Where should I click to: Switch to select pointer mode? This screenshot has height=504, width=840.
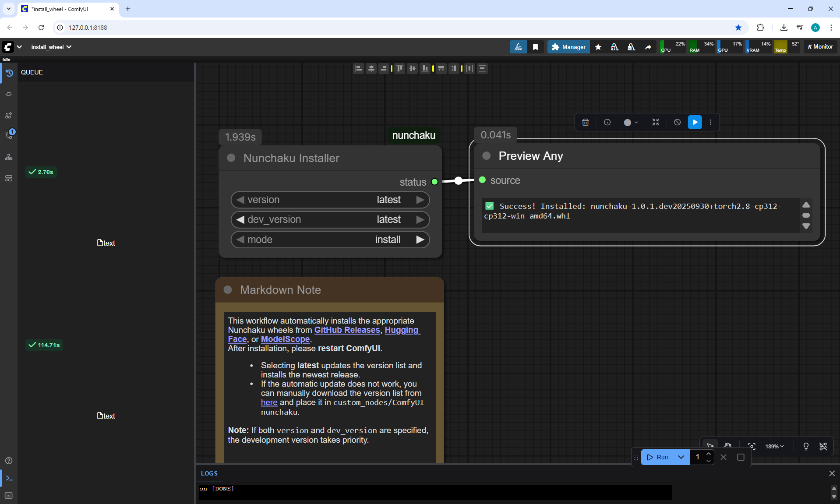point(710,446)
